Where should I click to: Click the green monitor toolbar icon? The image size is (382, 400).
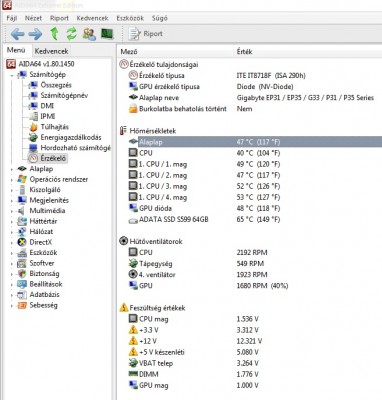pyautogui.click(x=107, y=34)
